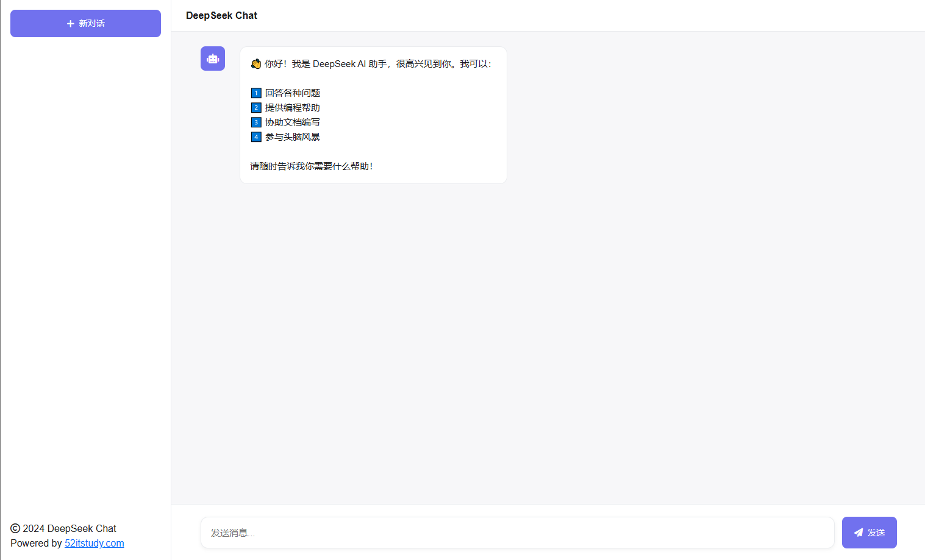Click the copyright symbol in the sidebar footer

click(x=15, y=528)
